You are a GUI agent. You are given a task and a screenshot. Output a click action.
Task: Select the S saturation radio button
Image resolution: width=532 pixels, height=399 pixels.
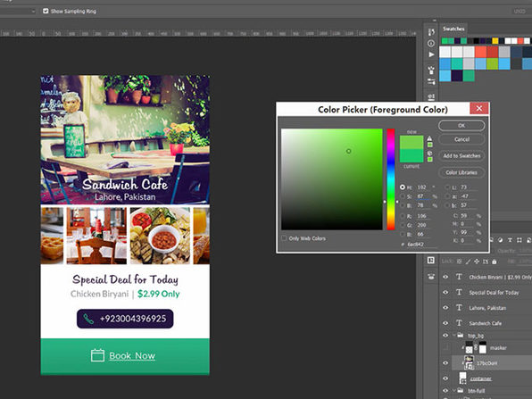coord(402,196)
